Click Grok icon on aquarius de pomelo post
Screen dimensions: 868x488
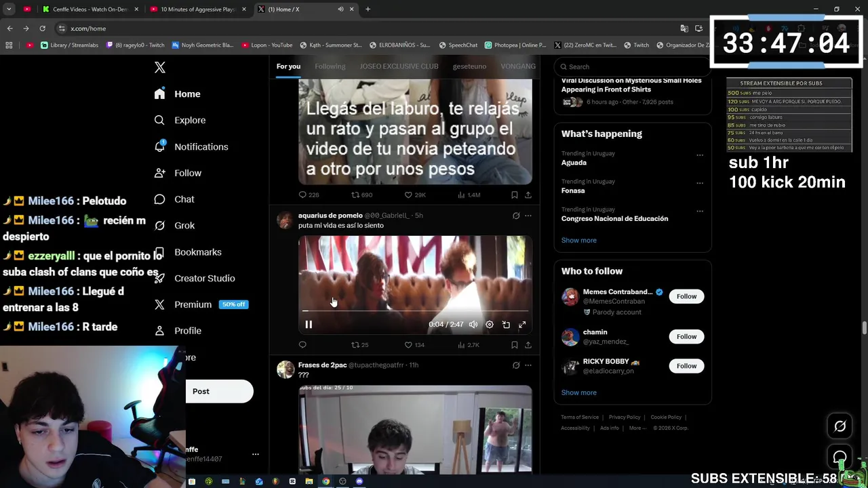(x=516, y=216)
